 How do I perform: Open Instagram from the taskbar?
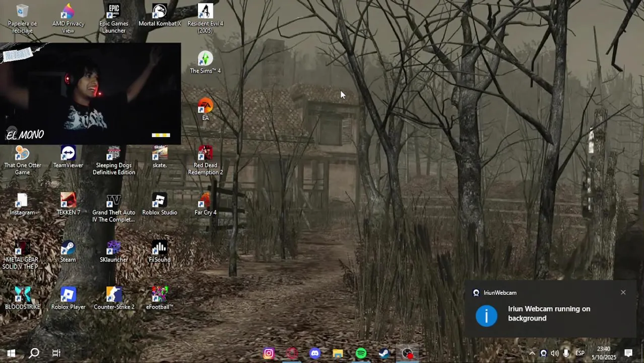pos(269,353)
